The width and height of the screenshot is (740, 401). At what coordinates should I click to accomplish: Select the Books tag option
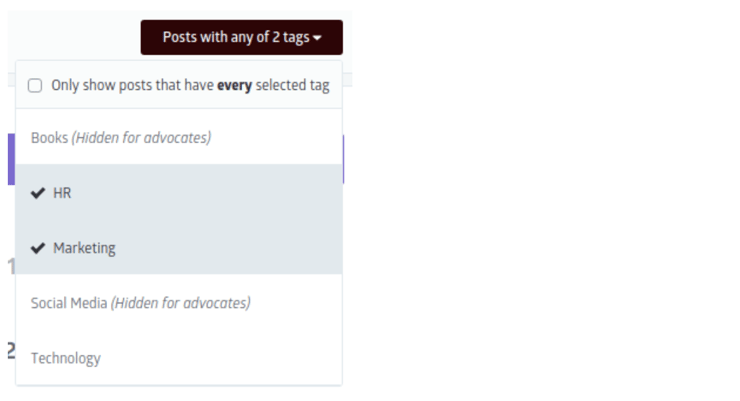pos(179,137)
